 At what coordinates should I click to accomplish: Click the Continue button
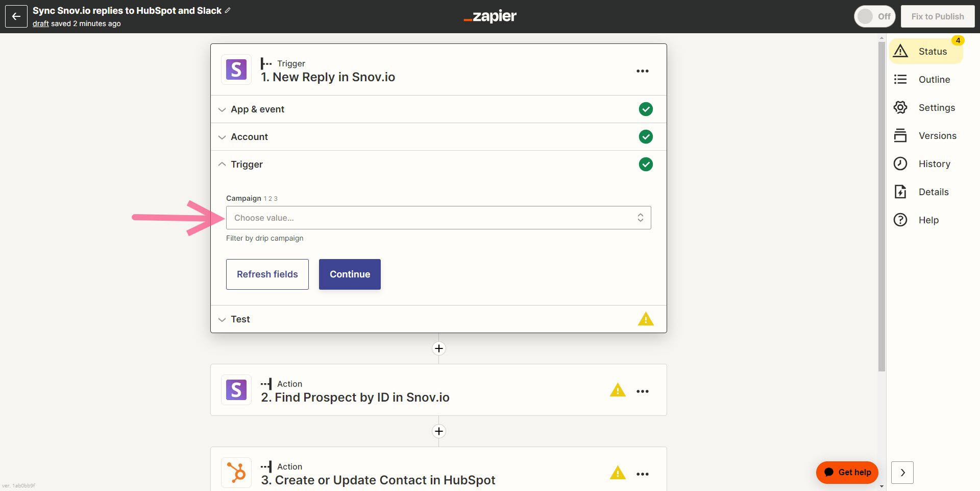[350, 274]
